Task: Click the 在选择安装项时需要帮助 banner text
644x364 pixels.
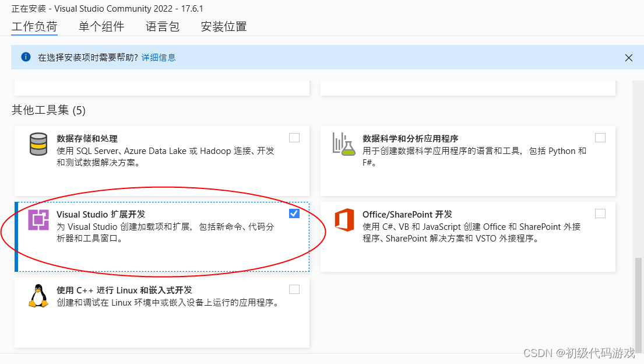Action: pyautogui.click(x=88, y=58)
